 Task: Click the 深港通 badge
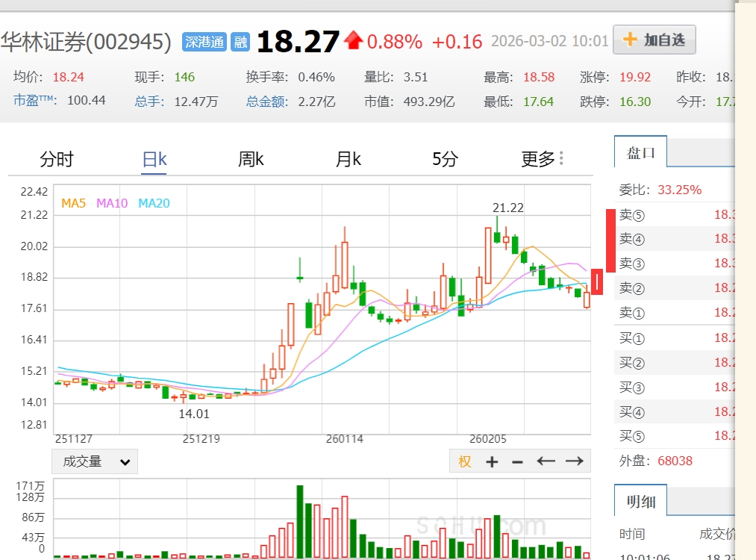point(204,42)
